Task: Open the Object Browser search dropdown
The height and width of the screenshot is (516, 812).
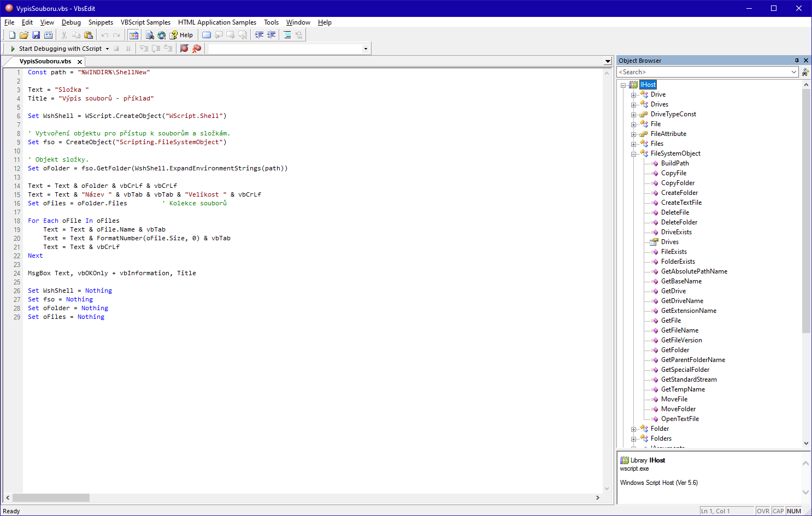Action: (x=794, y=72)
